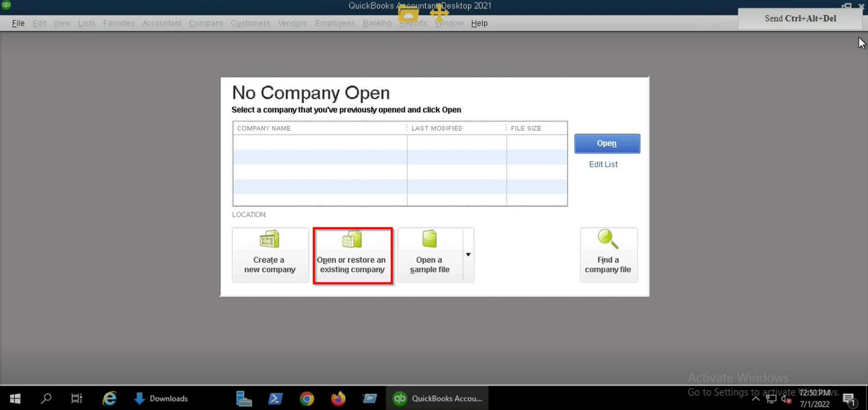Click Find a company file magnifier
This screenshot has width=868, height=410.
[608, 239]
